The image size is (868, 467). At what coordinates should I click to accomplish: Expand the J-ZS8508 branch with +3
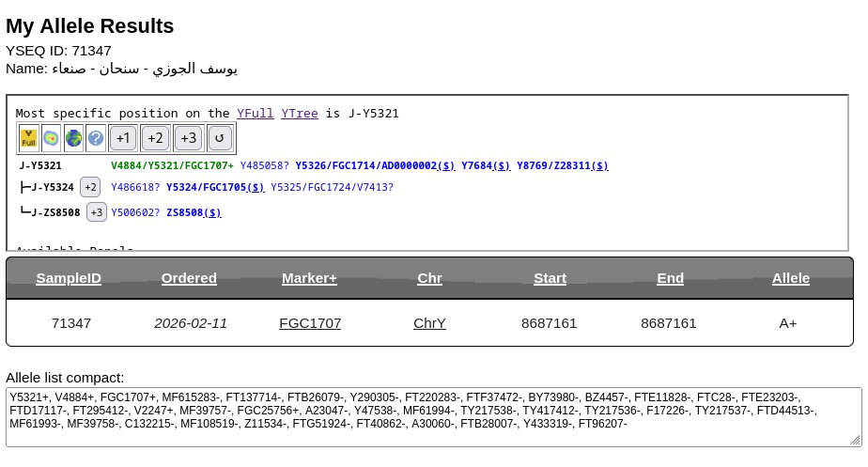[97, 212]
